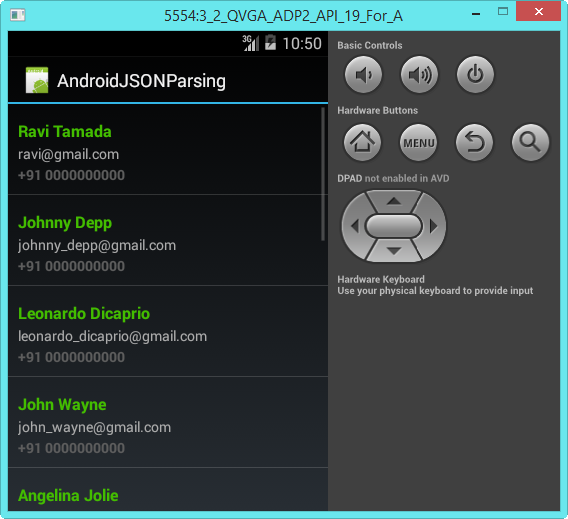Viewport: 568px width, 519px height.
Task: Click the DPAD down arrow
Action: pyautogui.click(x=394, y=251)
